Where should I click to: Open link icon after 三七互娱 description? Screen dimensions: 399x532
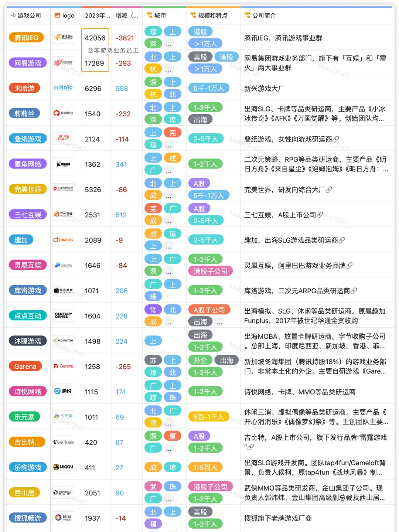(320, 215)
